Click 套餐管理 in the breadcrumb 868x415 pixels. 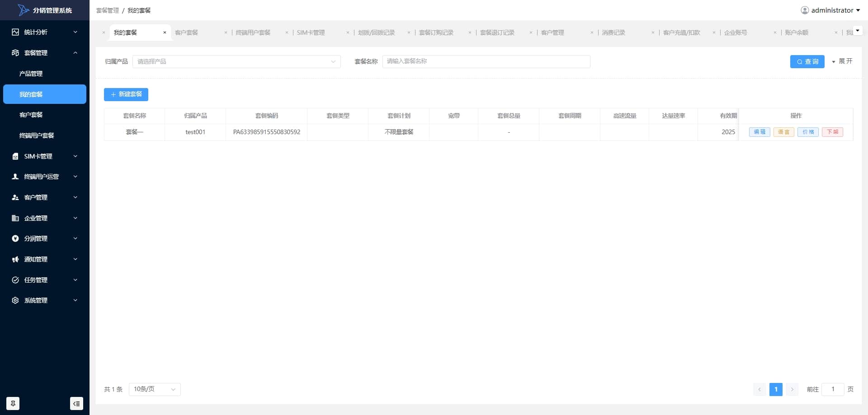108,10
